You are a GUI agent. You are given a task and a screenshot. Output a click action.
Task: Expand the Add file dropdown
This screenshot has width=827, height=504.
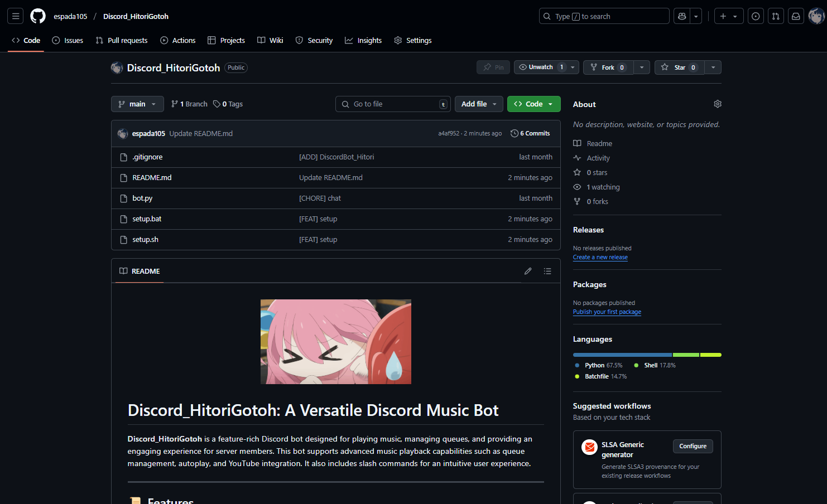click(479, 104)
